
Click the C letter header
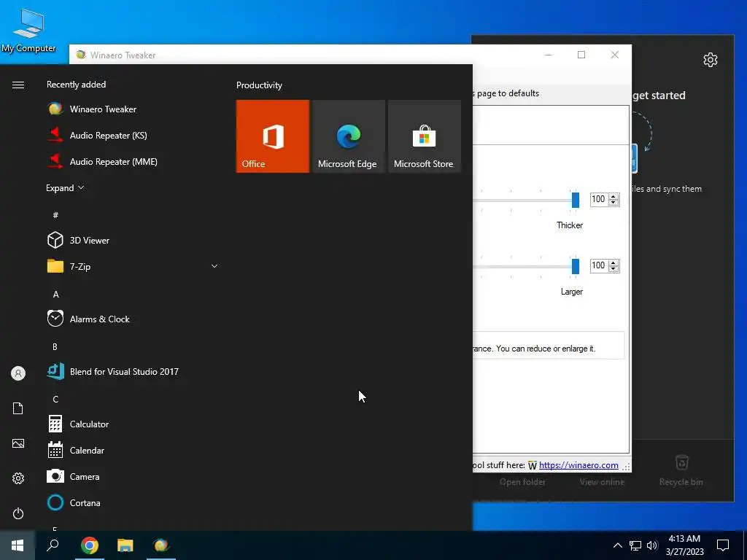click(x=55, y=399)
